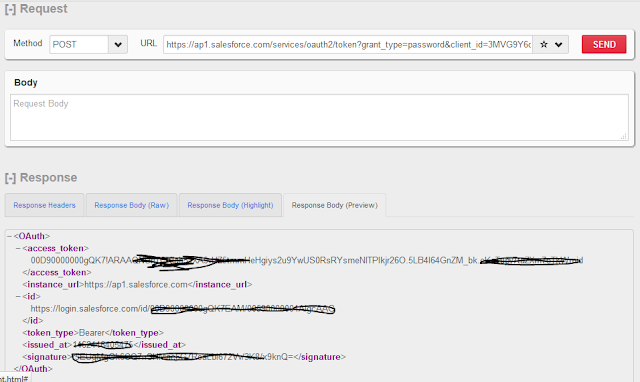The height and width of the screenshot is (382, 640).
Task: Click into the Request Body textarea
Action: [x=319, y=118]
